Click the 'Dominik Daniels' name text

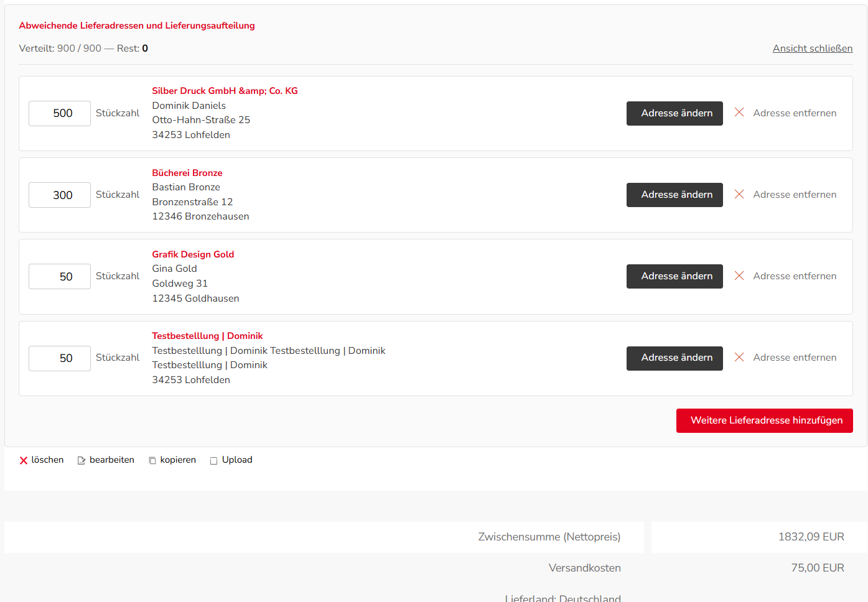click(x=189, y=106)
